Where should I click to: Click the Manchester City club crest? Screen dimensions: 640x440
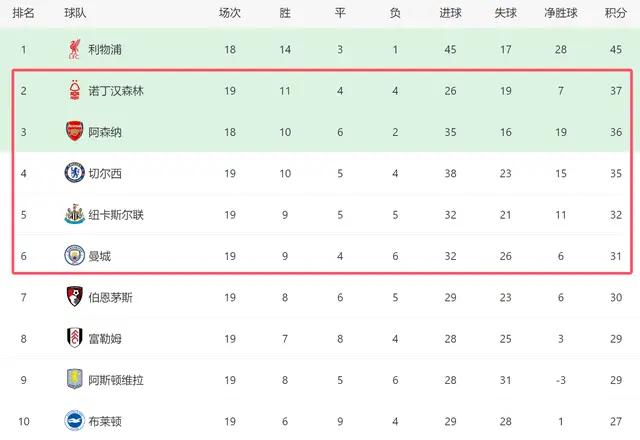pos(74,256)
